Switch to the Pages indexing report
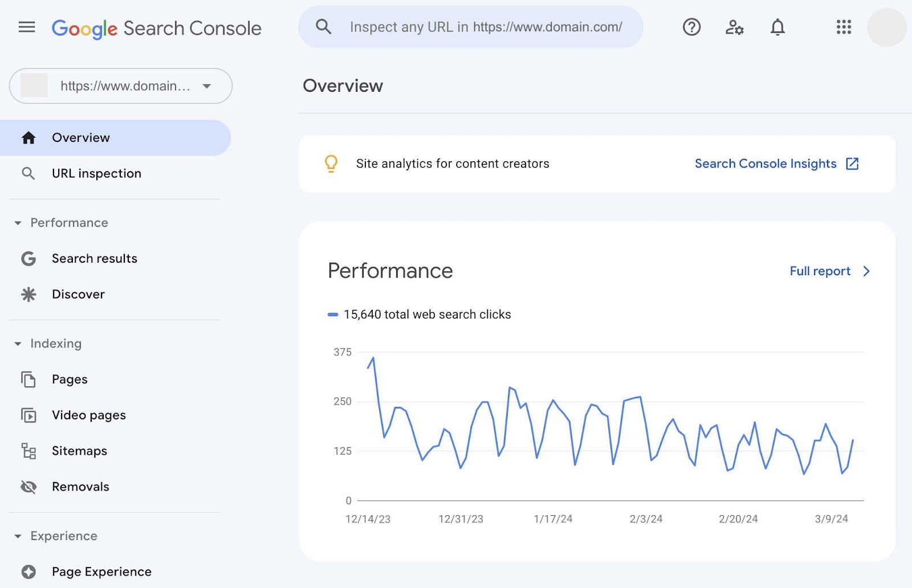 (70, 379)
